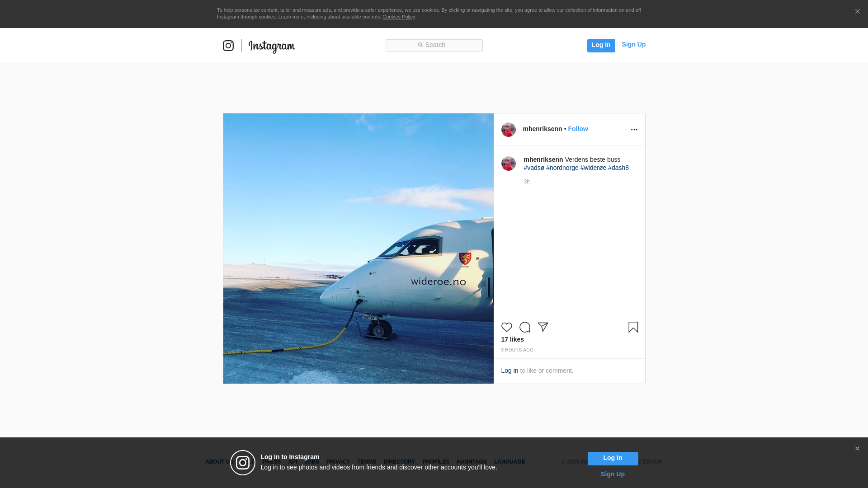The image size is (868, 488).
Task: Open mhenriksenn's profile avatar in post header
Action: 508,130
